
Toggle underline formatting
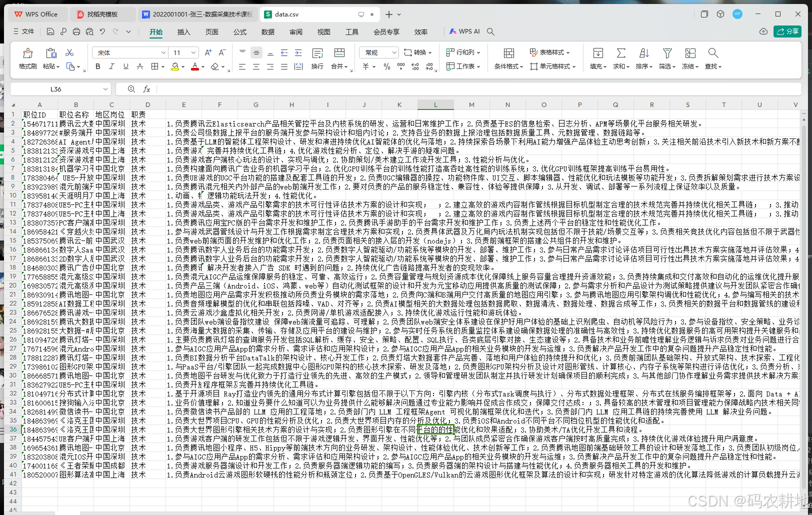point(125,66)
